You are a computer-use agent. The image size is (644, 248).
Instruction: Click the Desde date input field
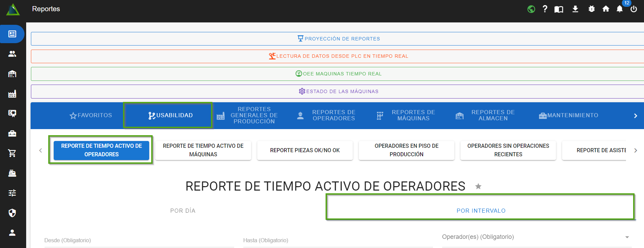pos(139,241)
